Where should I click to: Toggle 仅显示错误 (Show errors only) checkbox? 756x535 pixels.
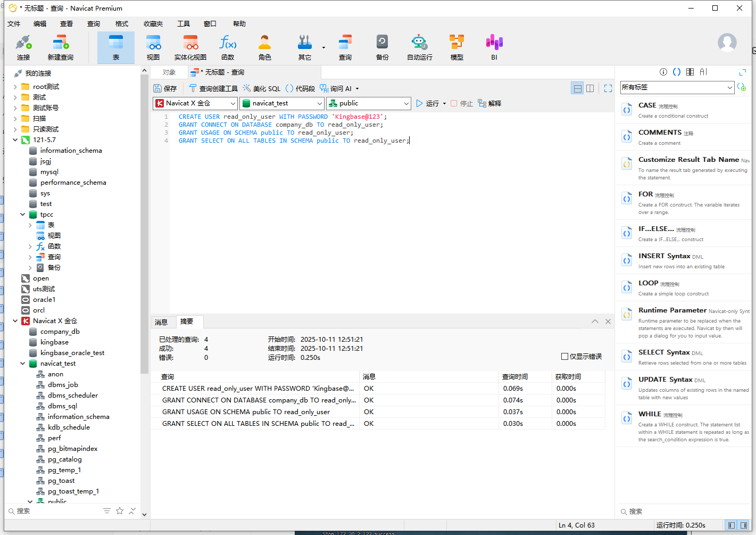coord(564,357)
